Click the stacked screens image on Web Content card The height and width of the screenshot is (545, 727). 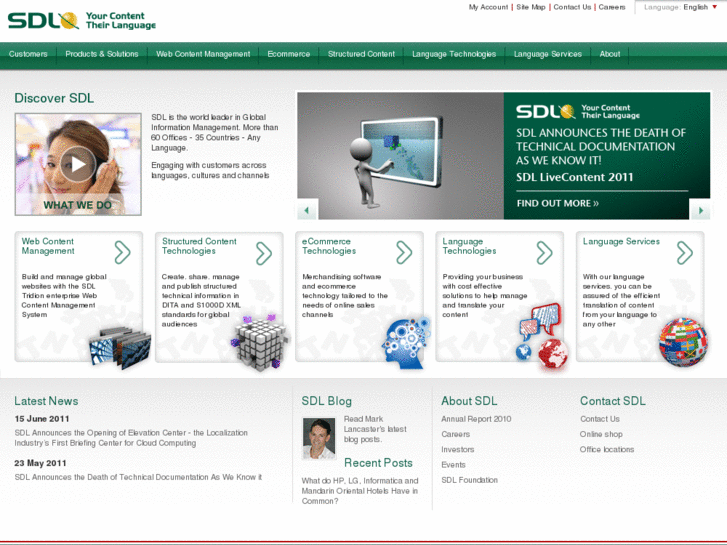click(x=120, y=347)
